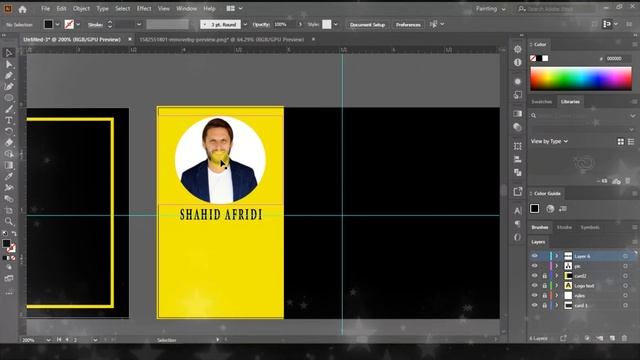
Task: Expand the card2 layer
Action: coord(556,276)
